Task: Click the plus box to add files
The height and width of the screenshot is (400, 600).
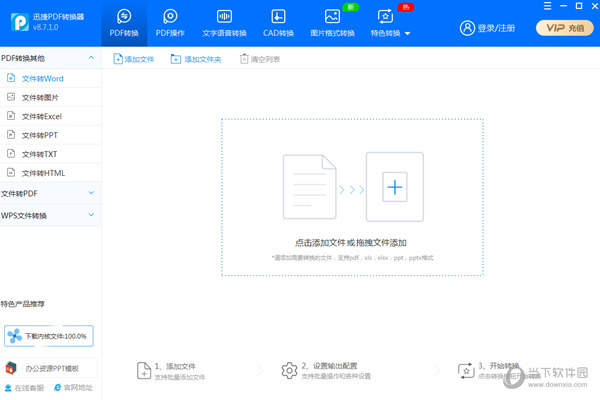Action: click(x=395, y=187)
